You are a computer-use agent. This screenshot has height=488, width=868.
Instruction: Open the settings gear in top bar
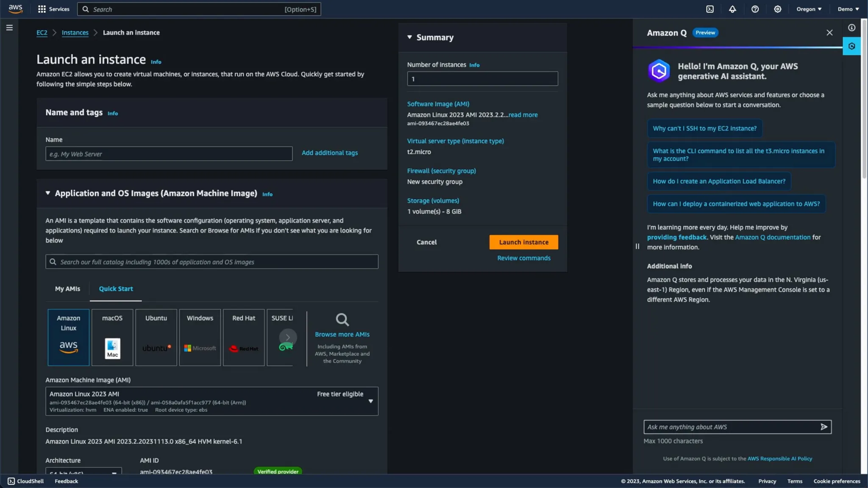pyautogui.click(x=777, y=9)
